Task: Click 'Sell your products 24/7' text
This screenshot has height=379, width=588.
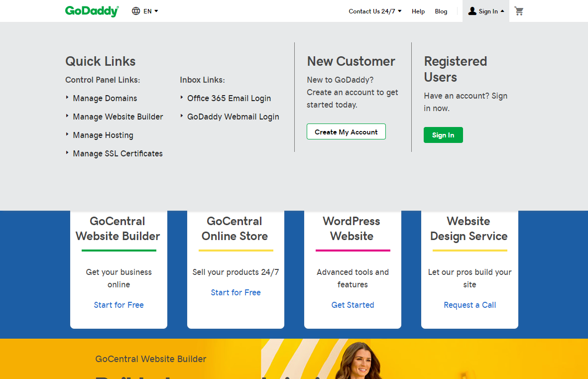Action: click(236, 272)
